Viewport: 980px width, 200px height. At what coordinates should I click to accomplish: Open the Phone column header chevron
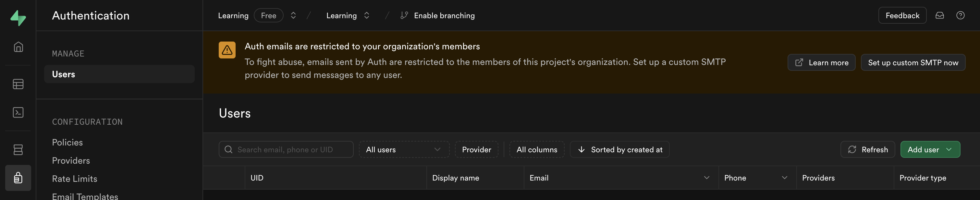pos(784,178)
